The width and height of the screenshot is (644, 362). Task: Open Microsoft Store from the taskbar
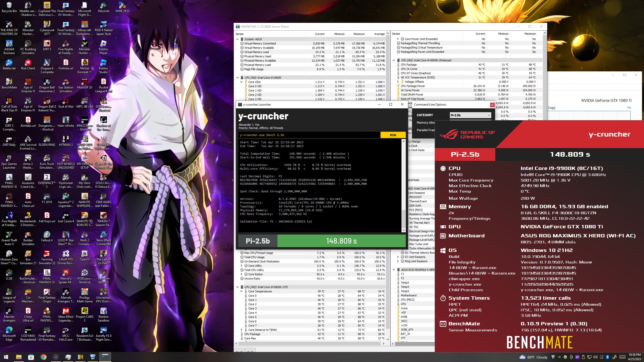pyautogui.click(x=31, y=357)
